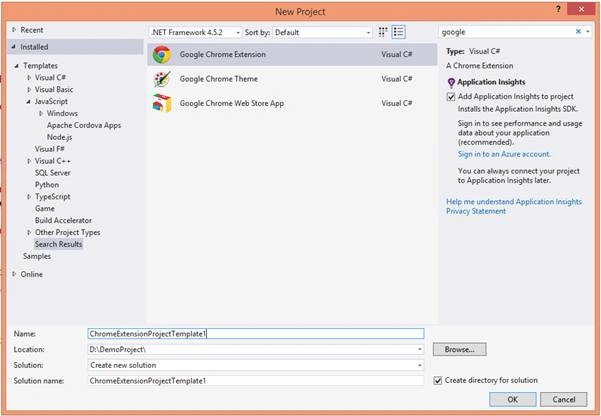Open the search box options arrow

point(588,32)
